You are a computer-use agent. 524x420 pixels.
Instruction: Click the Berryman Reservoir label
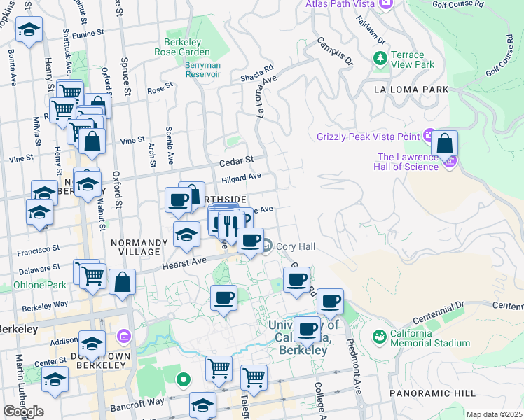(x=203, y=70)
